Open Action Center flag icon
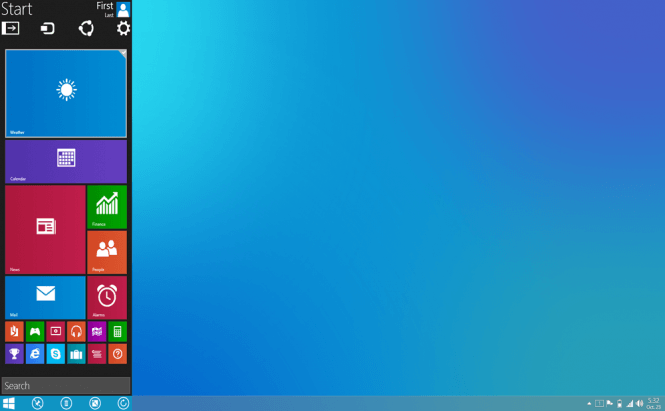 [609, 403]
